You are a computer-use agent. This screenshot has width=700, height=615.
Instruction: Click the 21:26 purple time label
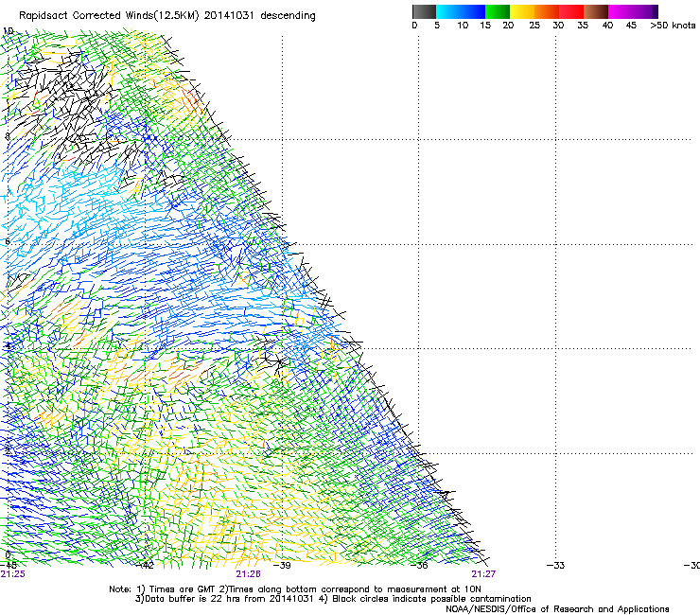[248, 574]
